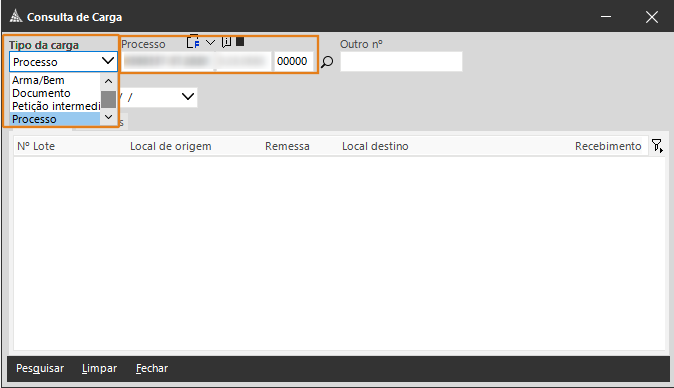Viewport: 674px width, 388px height.
Task: Select Arma/Bem from the list
Action: [x=55, y=80]
